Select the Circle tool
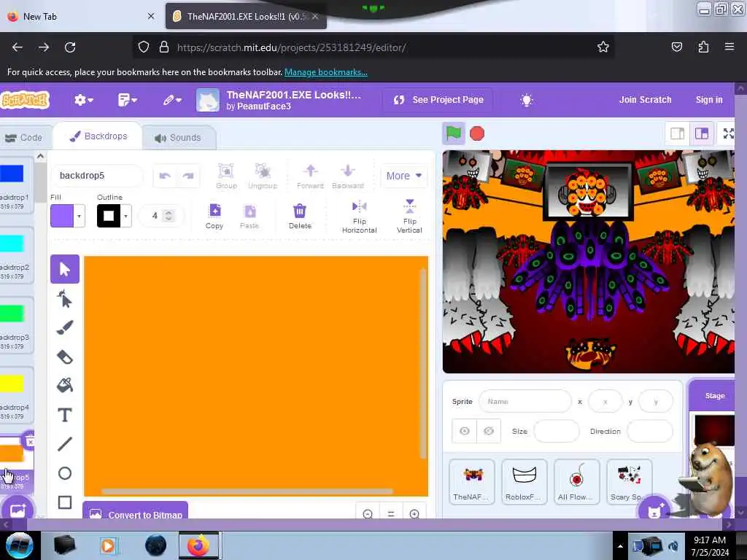 point(65,472)
